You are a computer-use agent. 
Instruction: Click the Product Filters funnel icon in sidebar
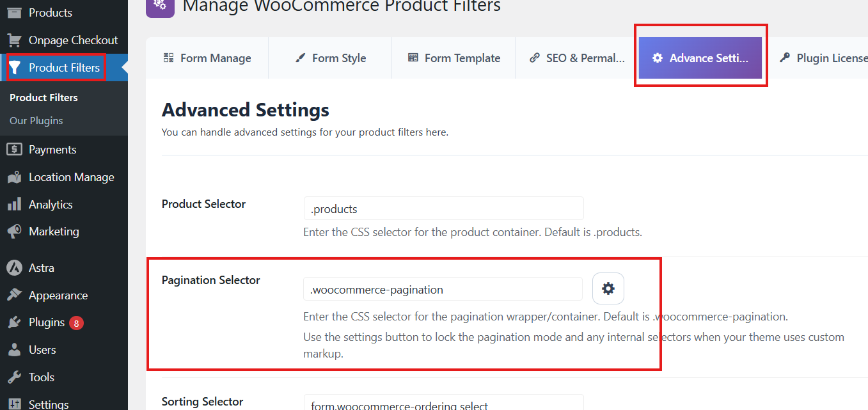[x=15, y=68]
